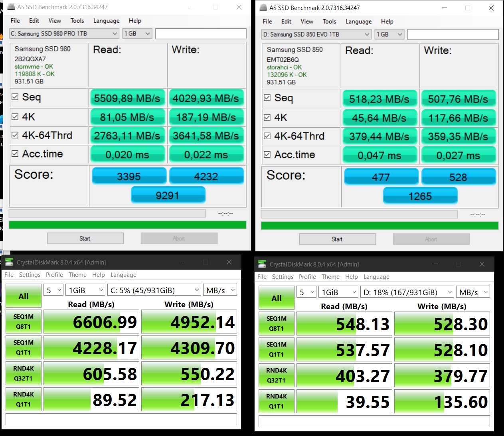Open 1 GB size dropdown in 980 PRO window
The width and height of the screenshot is (504, 436).
click(137, 34)
